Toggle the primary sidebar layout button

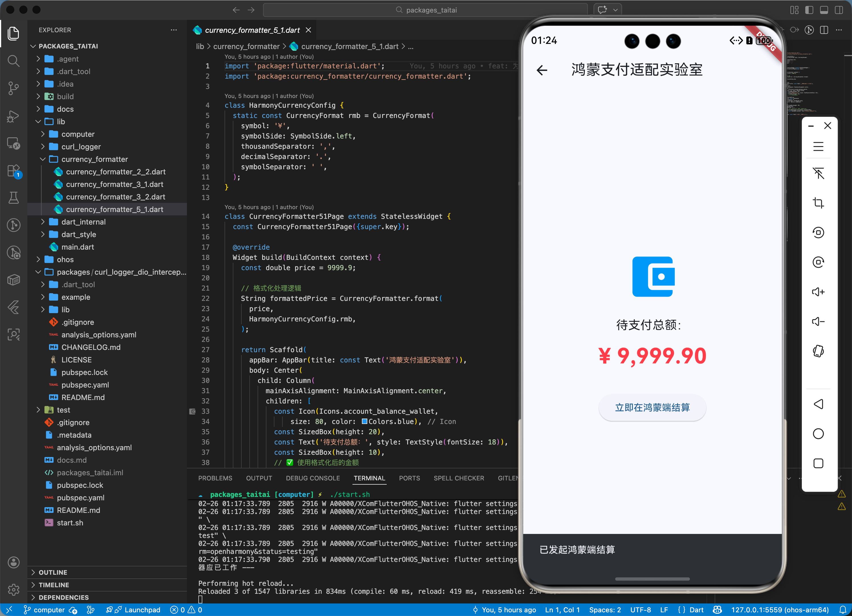809,10
